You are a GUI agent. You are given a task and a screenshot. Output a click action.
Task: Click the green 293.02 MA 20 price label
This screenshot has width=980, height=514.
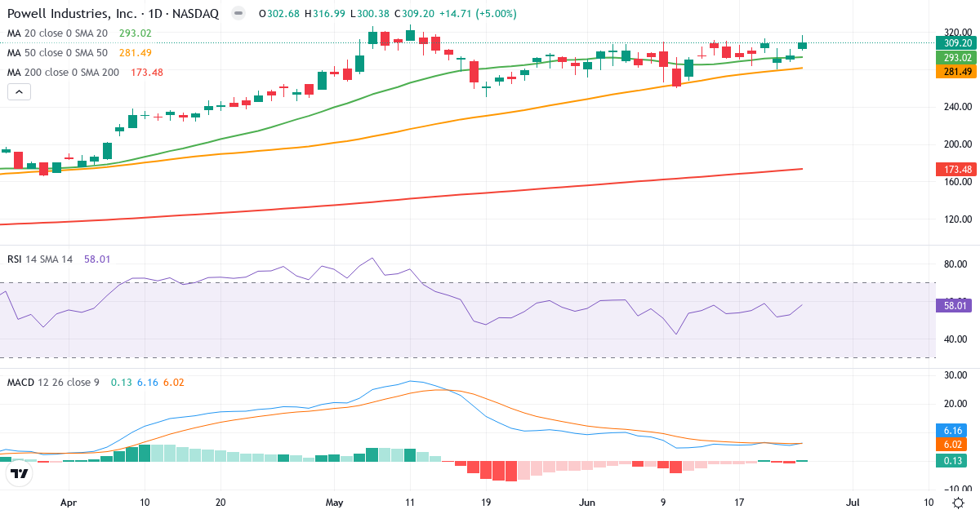[956, 57]
